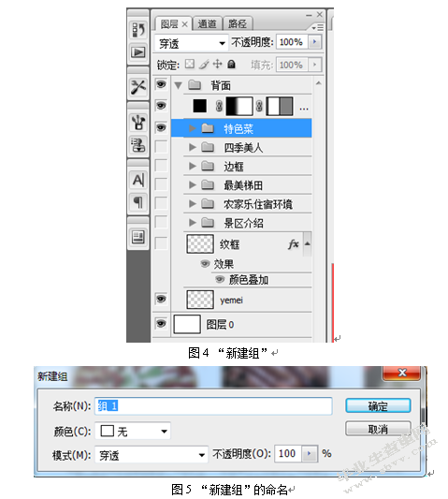
Task: Click 取消 button in 新建组 dialog
Action: [x=378, y=429]
